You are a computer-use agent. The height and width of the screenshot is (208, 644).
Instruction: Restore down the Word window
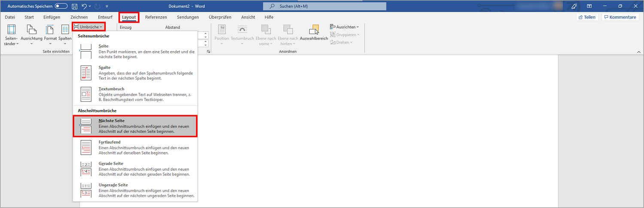click(620, 6)
